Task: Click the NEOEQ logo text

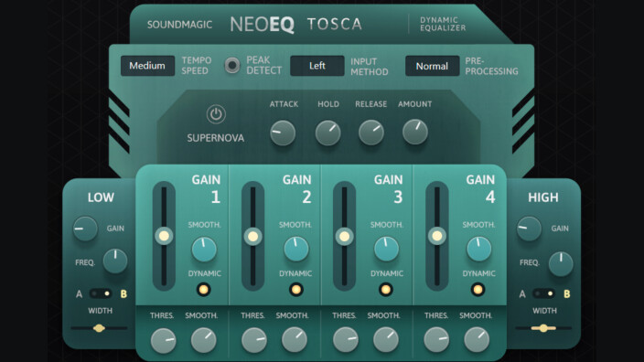Action: 262,25
